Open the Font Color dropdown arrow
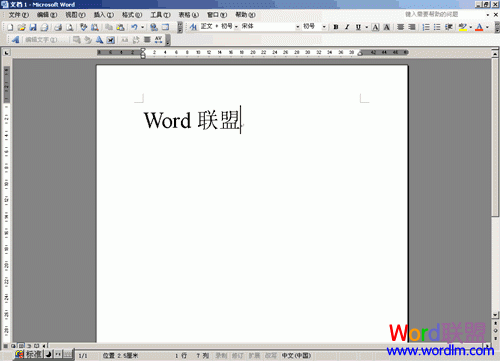Image resolution: width=500 pixels, height=361 pixels. (487, 27)
